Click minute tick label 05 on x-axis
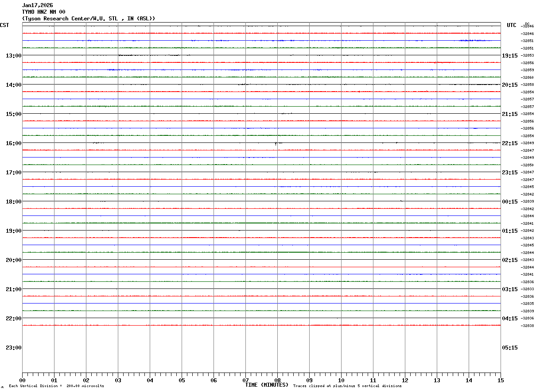536x392 pixels. pyautogui.click(x=182, y=380)
